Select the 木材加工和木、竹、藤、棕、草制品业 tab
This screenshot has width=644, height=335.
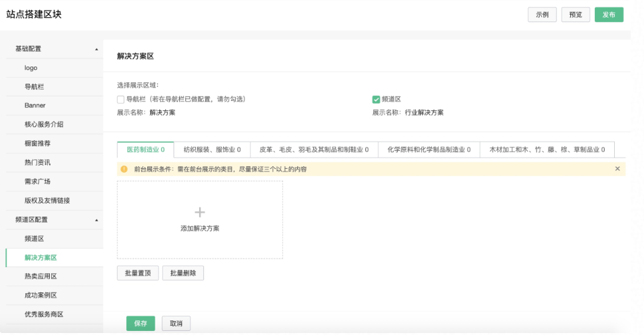pyautogui.click(x=547, y=150)
